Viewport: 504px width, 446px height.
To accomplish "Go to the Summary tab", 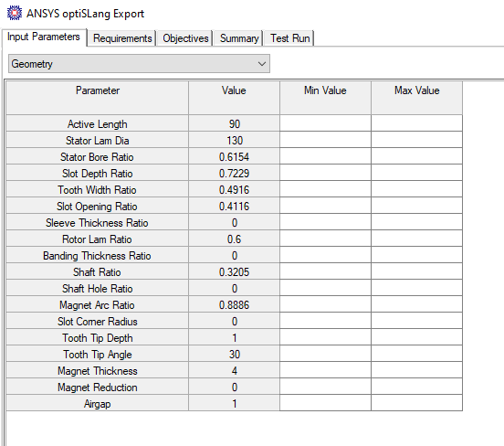I will tap(239, 38).
